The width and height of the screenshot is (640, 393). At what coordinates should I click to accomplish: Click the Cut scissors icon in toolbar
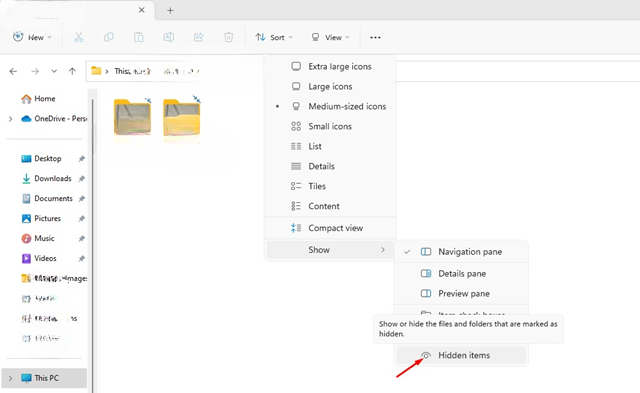point(78,37)
